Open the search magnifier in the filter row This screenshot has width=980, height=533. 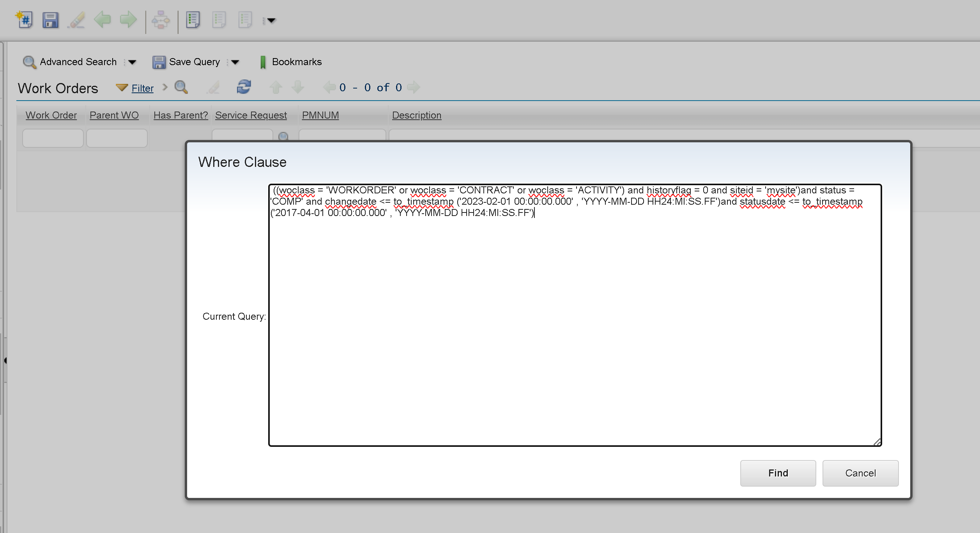283,137
